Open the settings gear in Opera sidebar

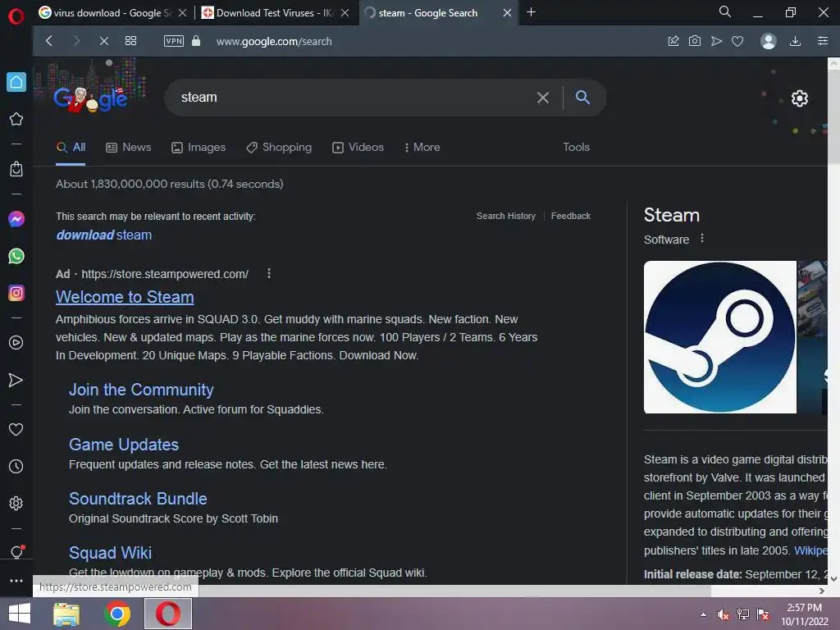tap(16, 503)
